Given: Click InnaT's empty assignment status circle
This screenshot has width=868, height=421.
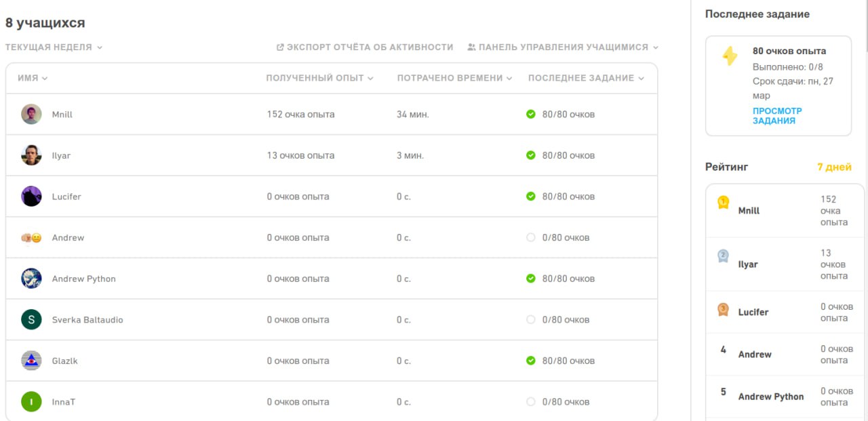Looking at the screenshot, I should (x=531, y=402).
